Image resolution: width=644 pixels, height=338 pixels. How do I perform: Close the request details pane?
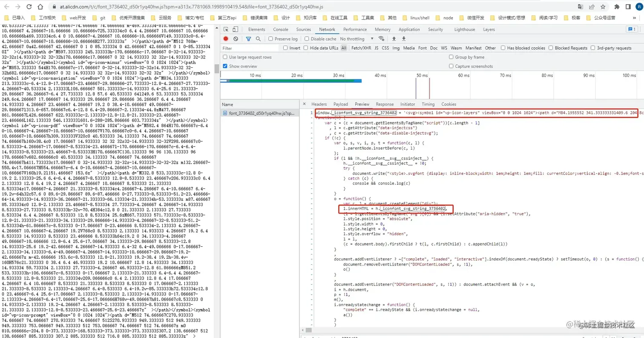pyautogui.click(x=304, y=104)
